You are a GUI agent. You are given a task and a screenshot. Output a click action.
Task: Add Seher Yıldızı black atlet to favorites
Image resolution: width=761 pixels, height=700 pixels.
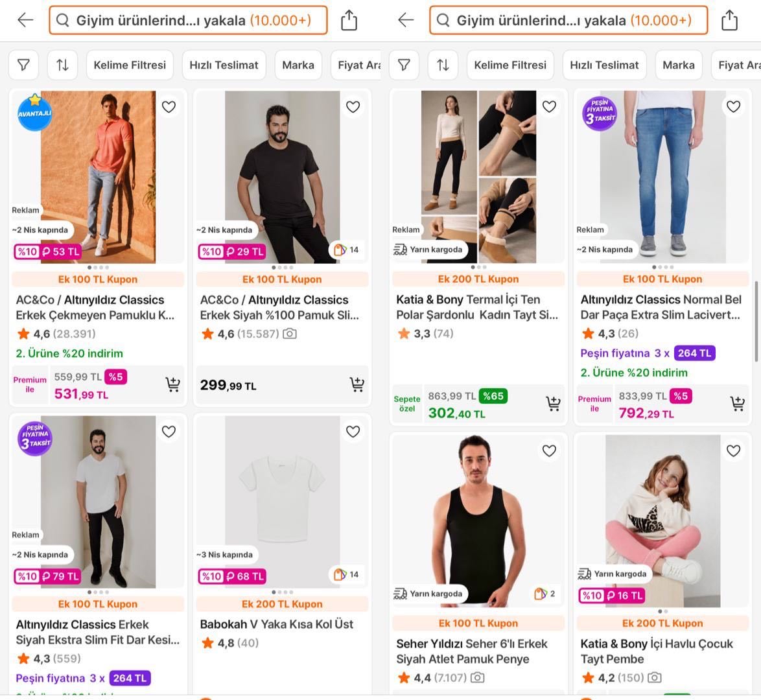(x=549, y=450)
